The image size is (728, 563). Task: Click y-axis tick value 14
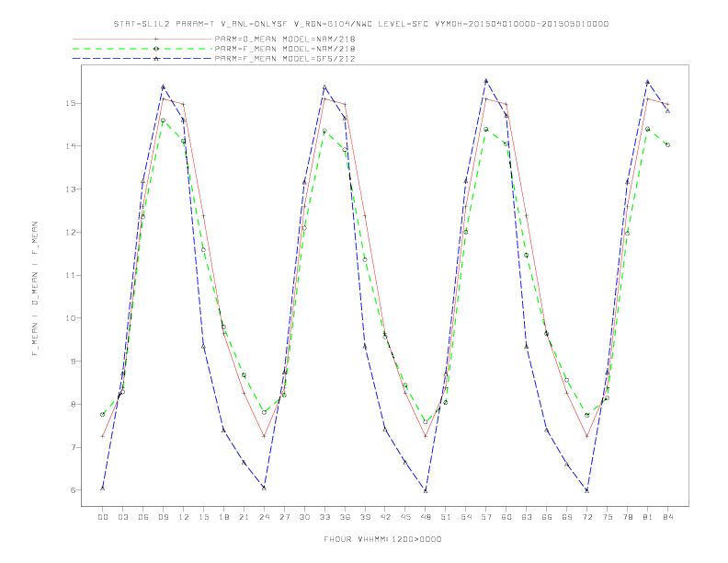(71, 146)
